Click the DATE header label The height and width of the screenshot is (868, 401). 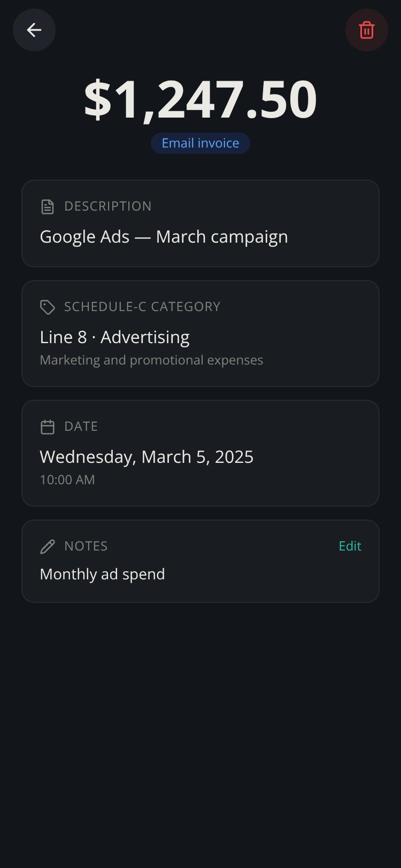pos(81,427)
